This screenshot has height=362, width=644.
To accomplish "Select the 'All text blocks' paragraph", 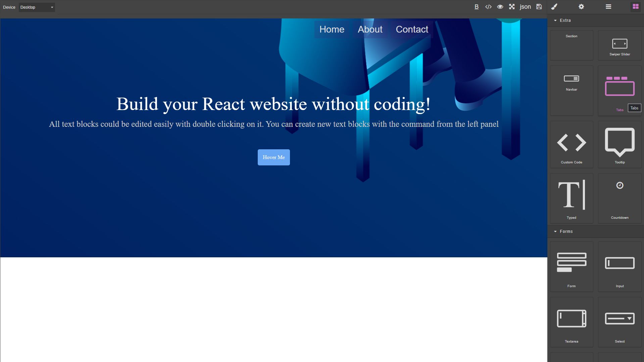I will [x=274, y=124].
